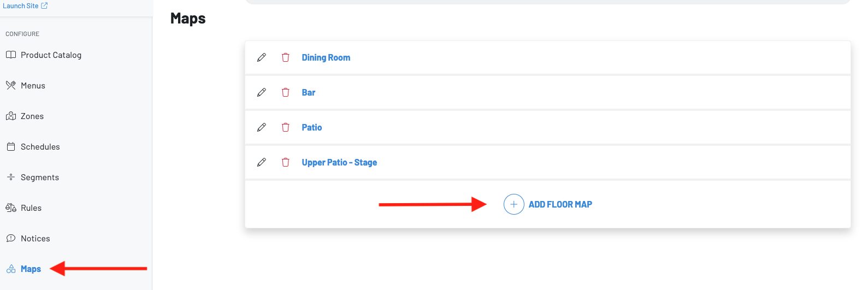This screenshot has height=290, width=868.
Task: Open the Schedules sidebar item
Action: (x=40, y=147)
